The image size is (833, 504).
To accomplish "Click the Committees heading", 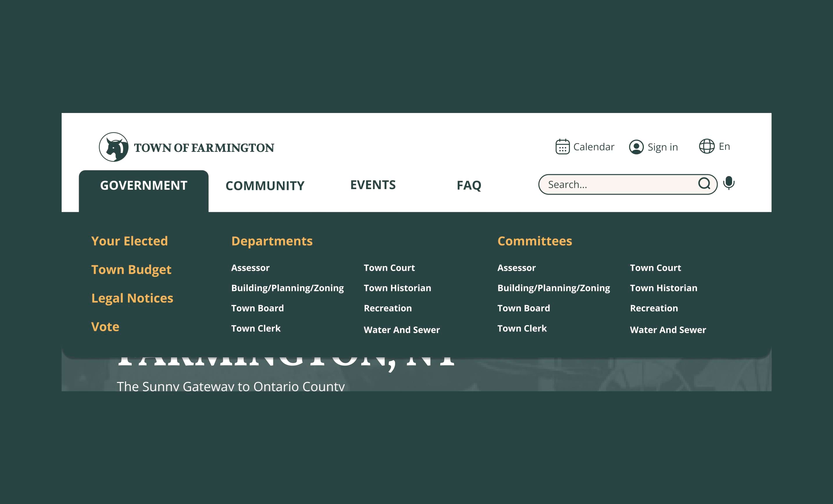I will (535, 241).
